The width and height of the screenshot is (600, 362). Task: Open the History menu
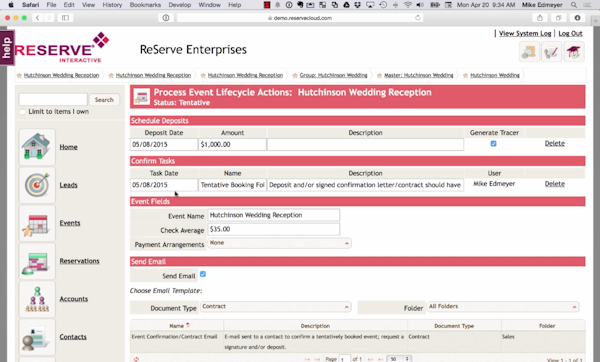112,5
